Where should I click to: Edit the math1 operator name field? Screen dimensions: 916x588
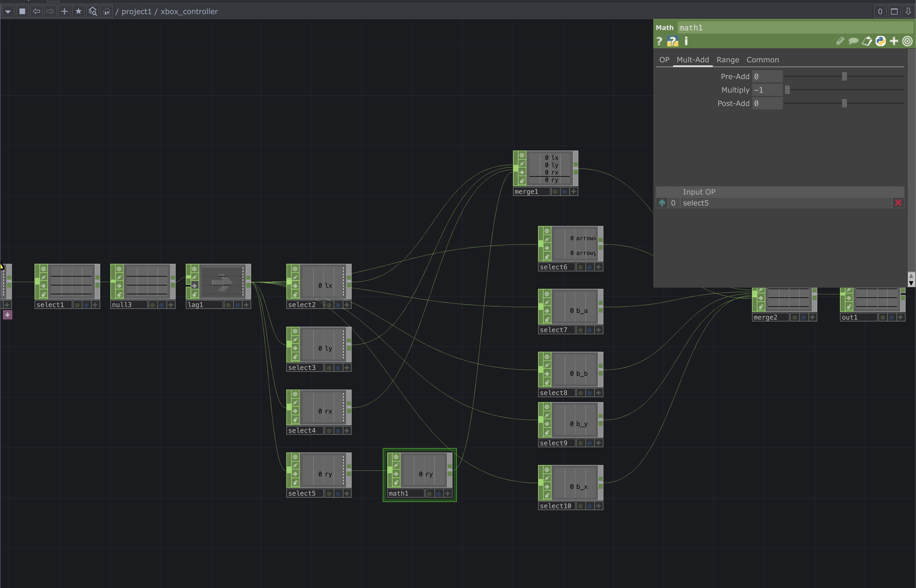[795, 27]
